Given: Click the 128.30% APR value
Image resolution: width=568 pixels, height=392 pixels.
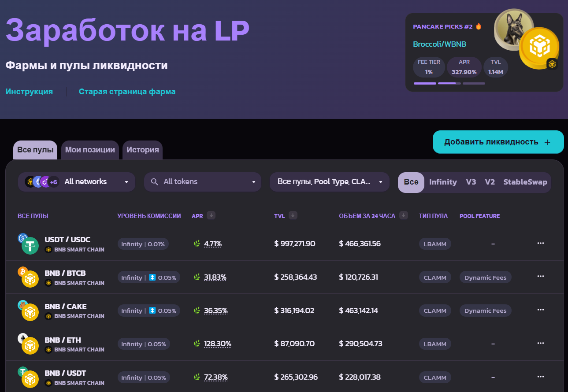Looking at the screenshot, I should click(x=218, y=344).
